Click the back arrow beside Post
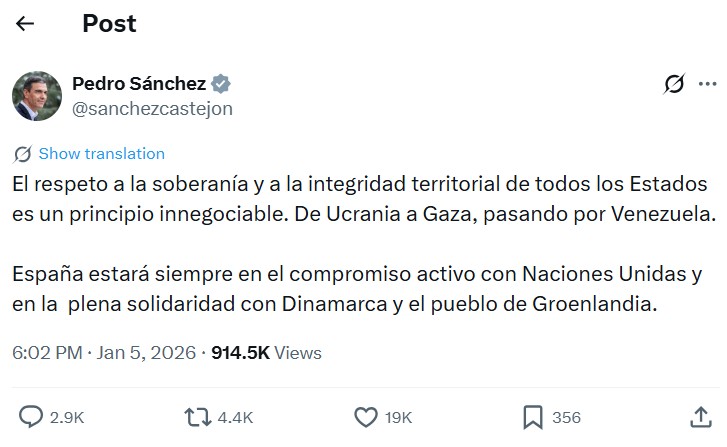 tap(25, 23)
